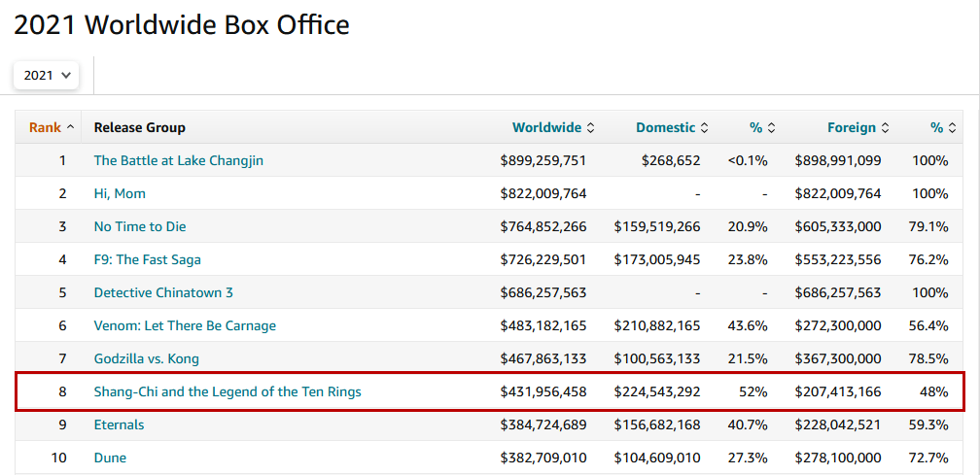This screenshot has height=475, width=980.
Task: Click the Worldwide column sort arrows
Action: pos(591,127)
